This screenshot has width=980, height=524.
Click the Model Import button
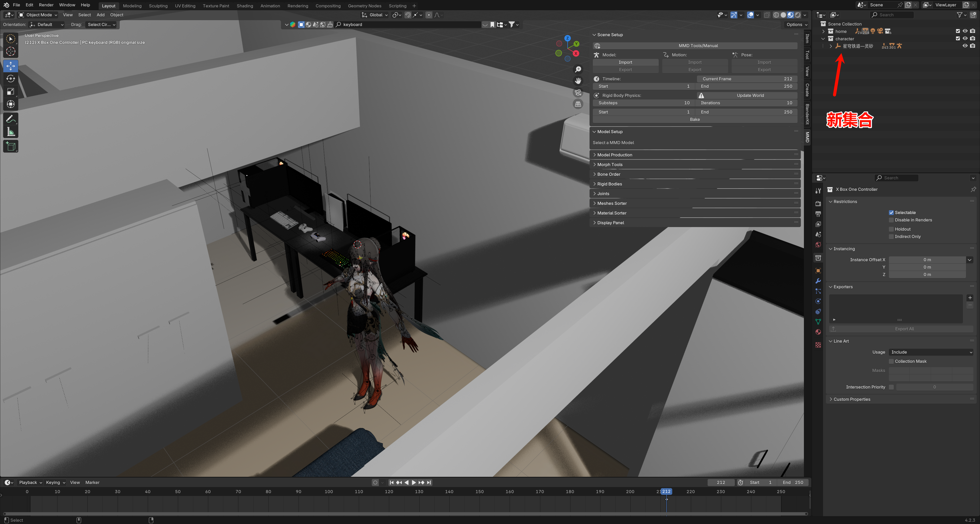(625, 62)
